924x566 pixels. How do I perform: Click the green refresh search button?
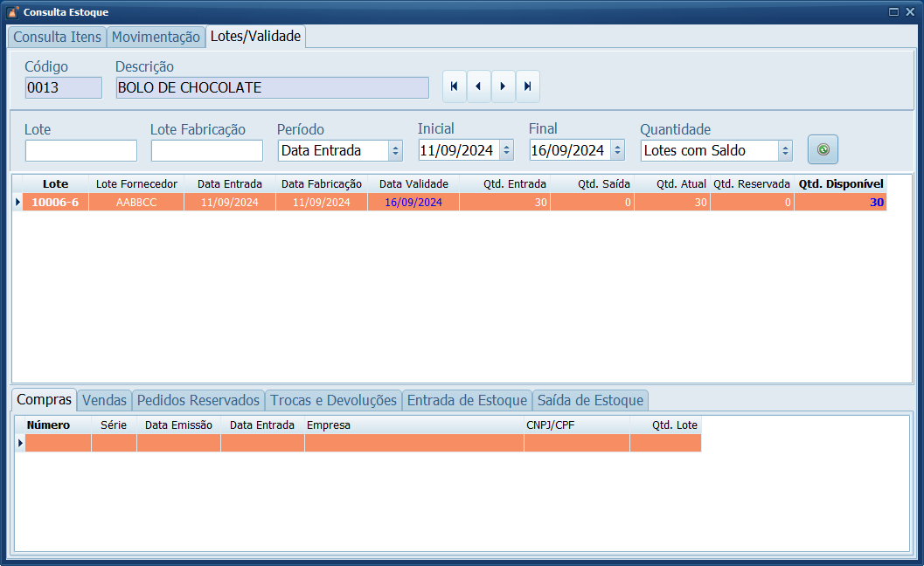[x=823, y=149]
